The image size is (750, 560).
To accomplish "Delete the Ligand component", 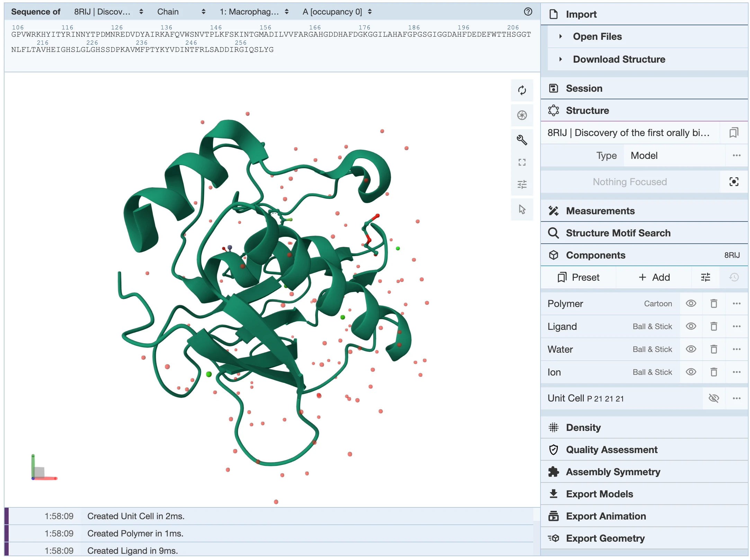I will pyautogui.click(x=714, y=326).
